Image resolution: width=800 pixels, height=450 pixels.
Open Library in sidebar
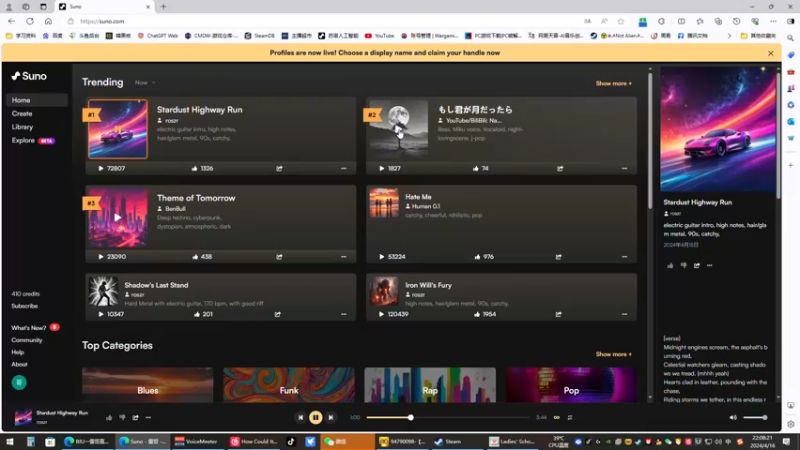[22, 127]
